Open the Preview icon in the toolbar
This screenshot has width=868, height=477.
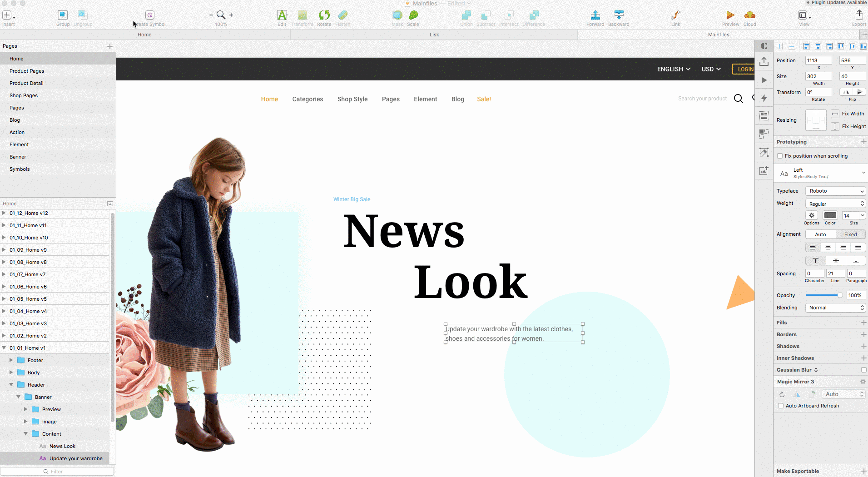(729, 16)
